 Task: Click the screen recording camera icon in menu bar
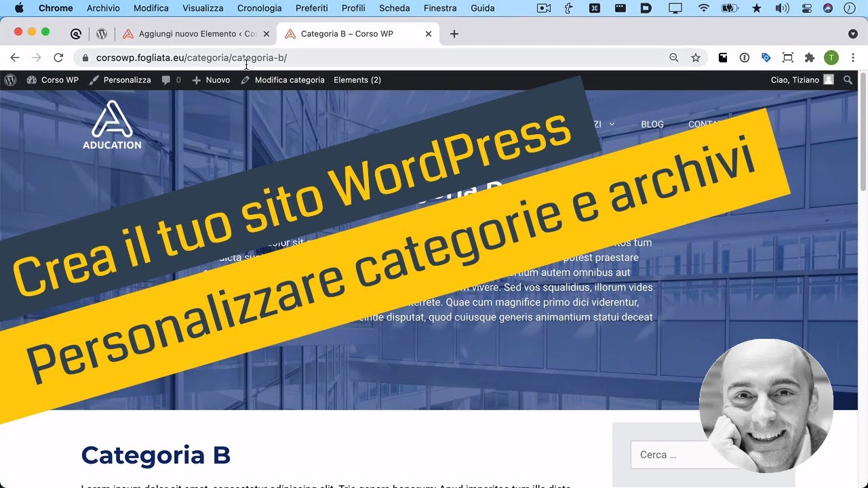(543, 7)
